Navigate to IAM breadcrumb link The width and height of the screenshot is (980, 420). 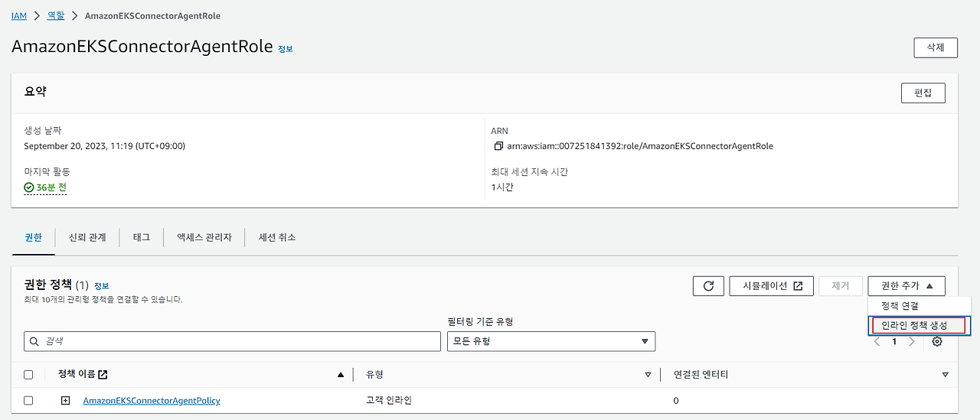click(19, 15)
